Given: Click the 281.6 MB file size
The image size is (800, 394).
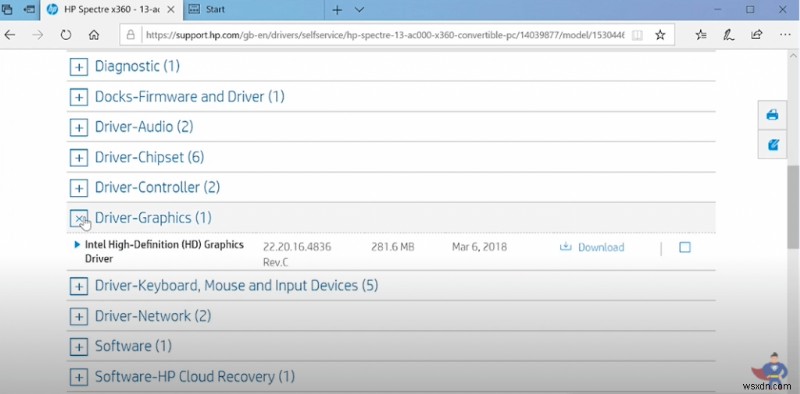Looking at the screenshot, I should pos(393,247).
